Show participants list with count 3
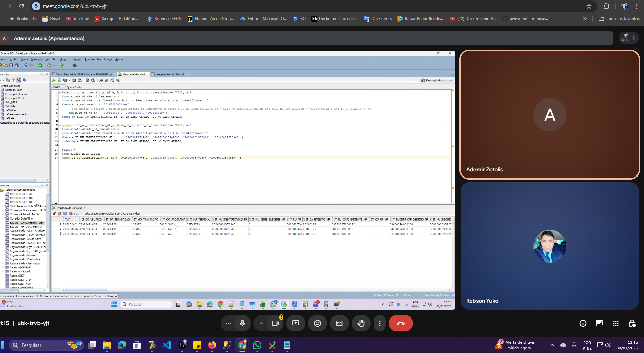Viewport: 644px width, 353px height. (629, 38)
